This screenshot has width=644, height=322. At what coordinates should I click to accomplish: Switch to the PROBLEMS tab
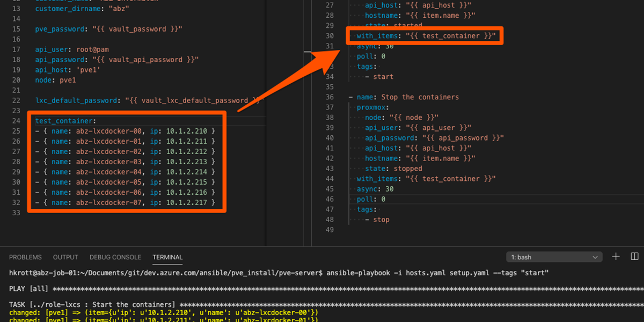[x=25, y=258]
